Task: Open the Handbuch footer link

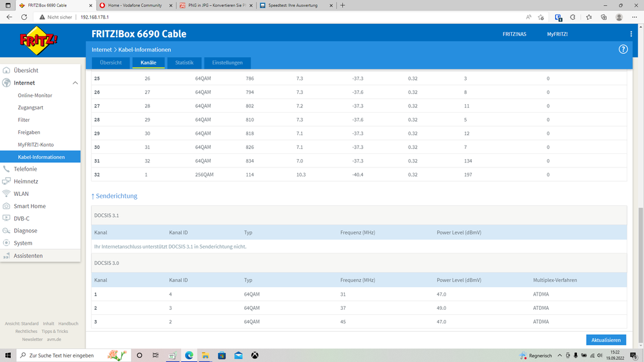Action: pos(68,324)
